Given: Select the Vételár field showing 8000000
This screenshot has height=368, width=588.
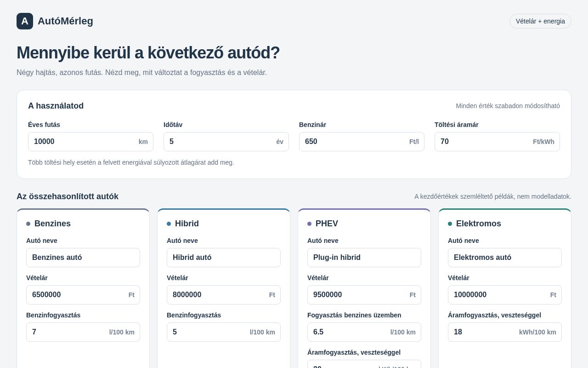Looking at the screenshot, I should coord(224,295).
